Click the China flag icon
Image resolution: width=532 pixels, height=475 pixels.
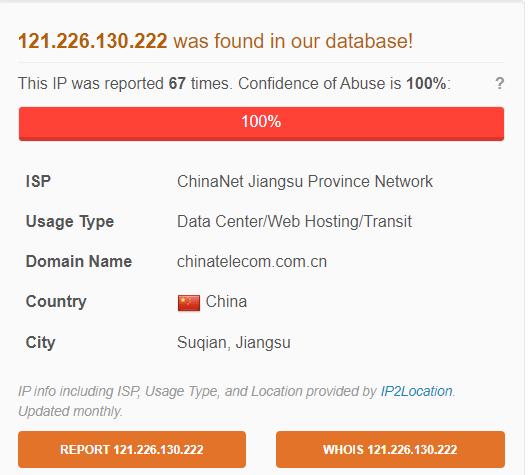tap(189, 303)
